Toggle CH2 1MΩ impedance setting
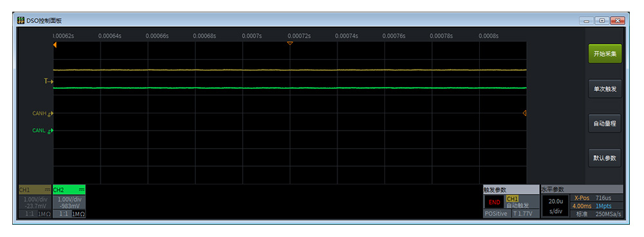This screenshot has height=237, width=644. point(79,214)
